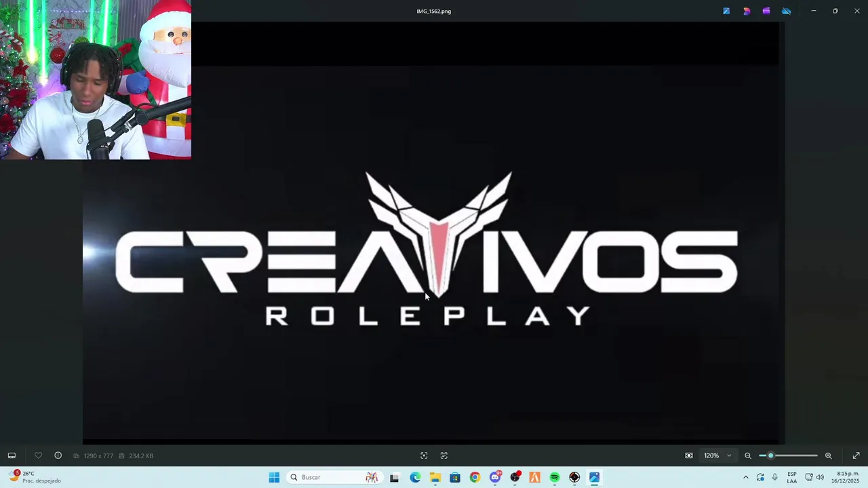Open File Explorer from the taskbar
The height and width of the screenshot is (488, 868).
tap(435, 477)
